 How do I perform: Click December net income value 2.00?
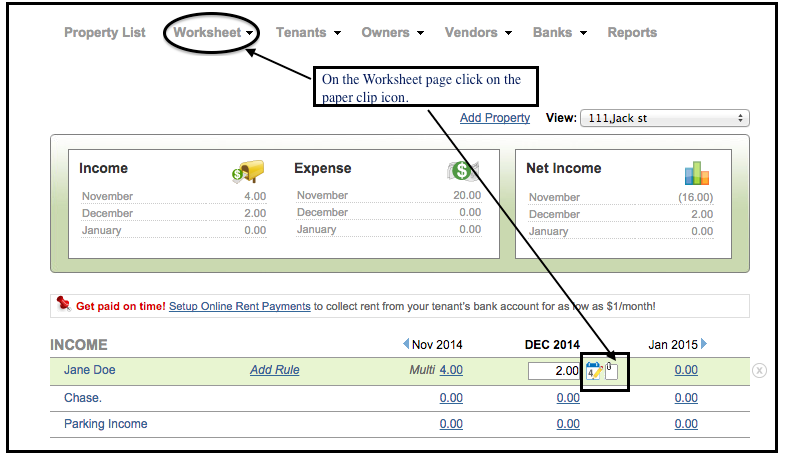pyautogui.click(x=702, y=214)
